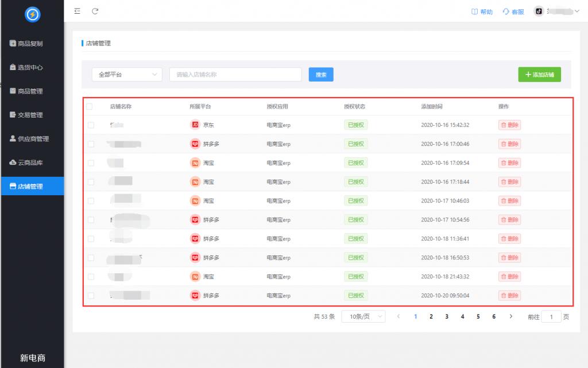Check the row added 2020-10-20 09:50:04
The height and width of the screenshot is (368, 588).
tap(91, 296)
